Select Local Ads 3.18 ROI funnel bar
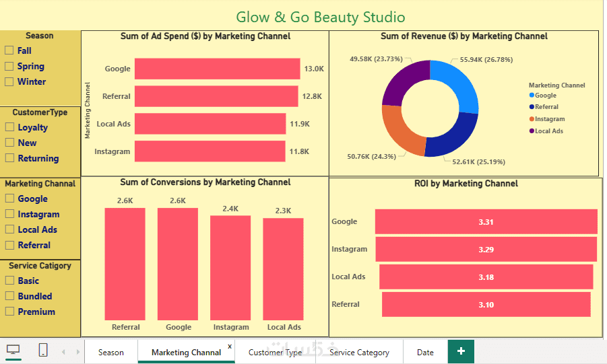Screen dimensions: 607x364 coord(486,277)
